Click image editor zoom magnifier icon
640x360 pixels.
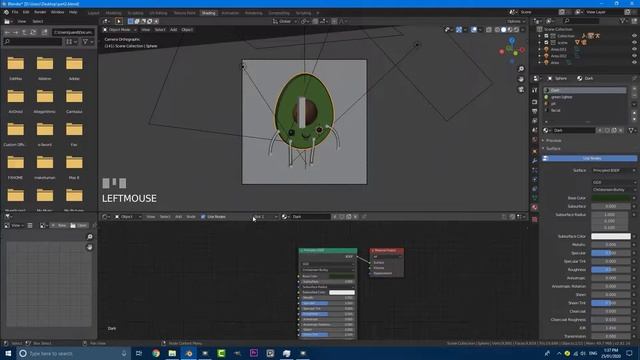pos(90,237)
